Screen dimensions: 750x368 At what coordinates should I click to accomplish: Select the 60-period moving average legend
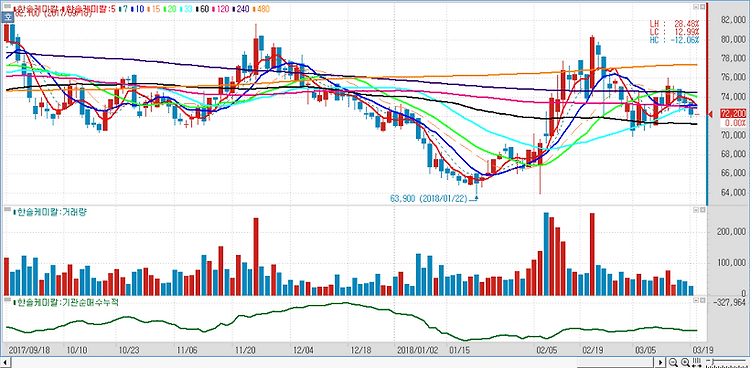(x=203, y=8)
